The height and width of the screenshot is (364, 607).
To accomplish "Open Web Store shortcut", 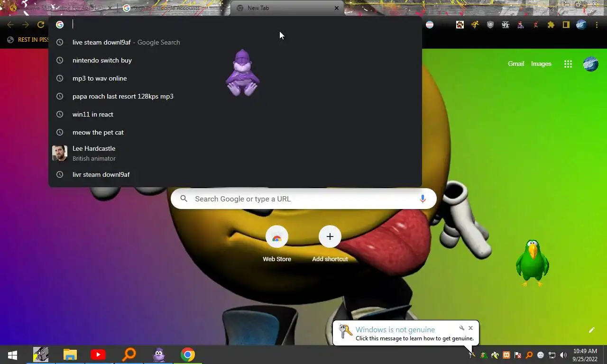I will 277,244.
